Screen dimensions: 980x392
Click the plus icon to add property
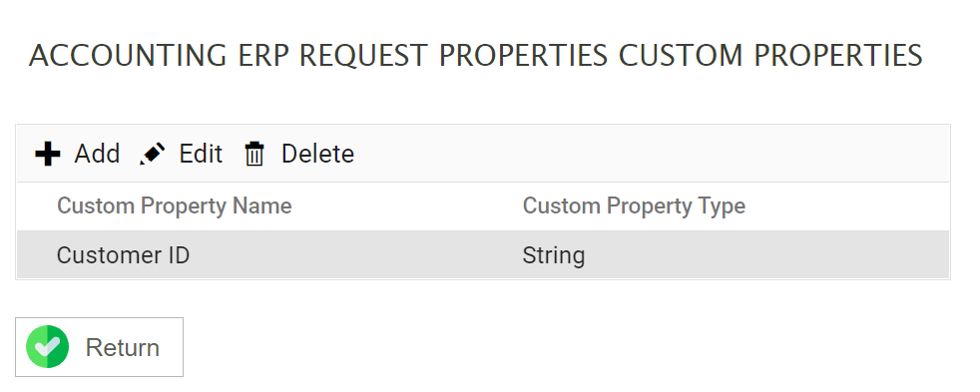point(48,154)
